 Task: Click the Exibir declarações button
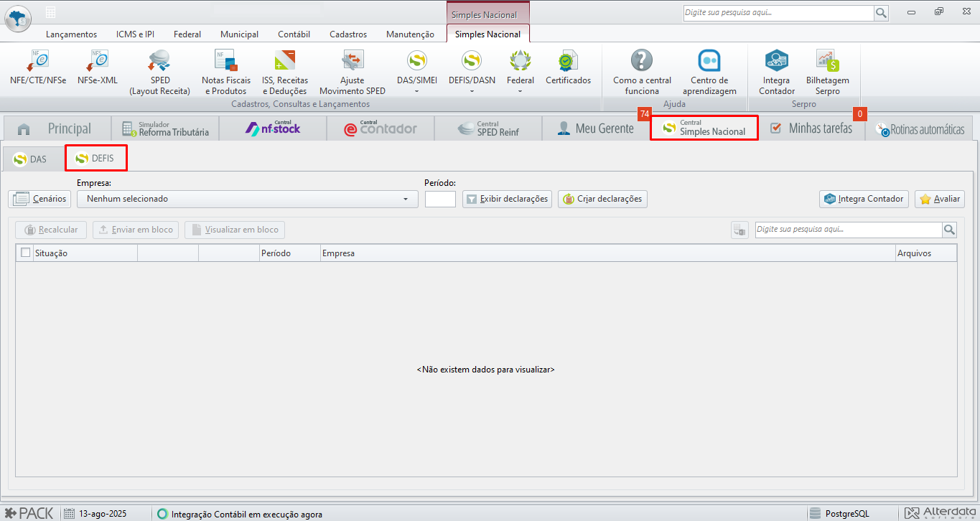click(x=507, y=199)
